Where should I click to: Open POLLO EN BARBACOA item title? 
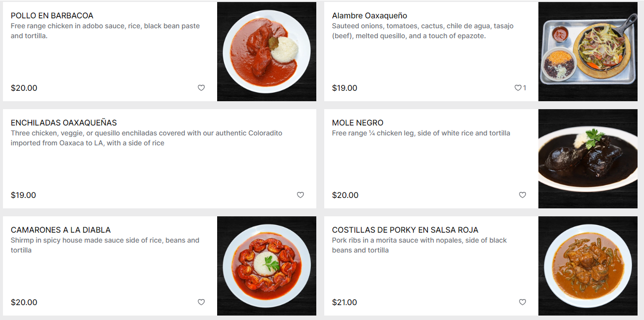pyautogui.click(x=52, y=16)
